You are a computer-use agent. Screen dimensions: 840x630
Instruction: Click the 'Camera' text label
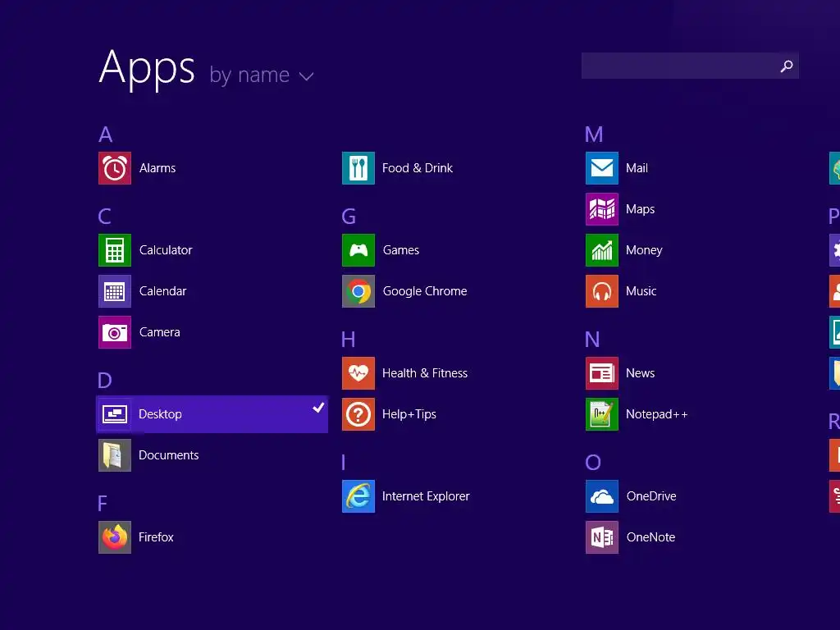coord(160,332)
